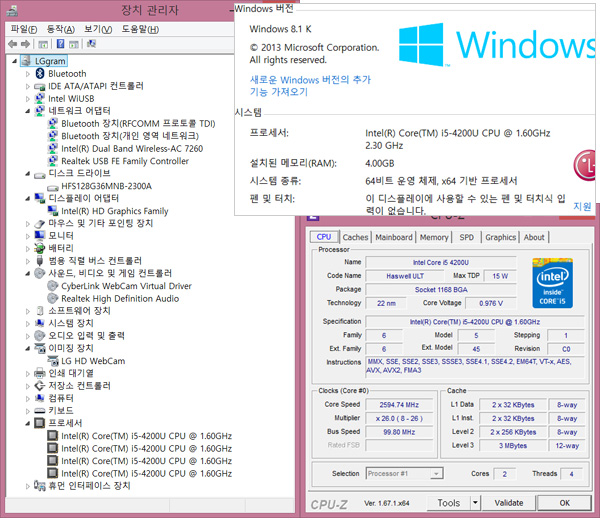Select Intel(R) Dual Band Wireless-AC 7260 adapter
This screenshot has width=600, height=520.
coord(132,148)
